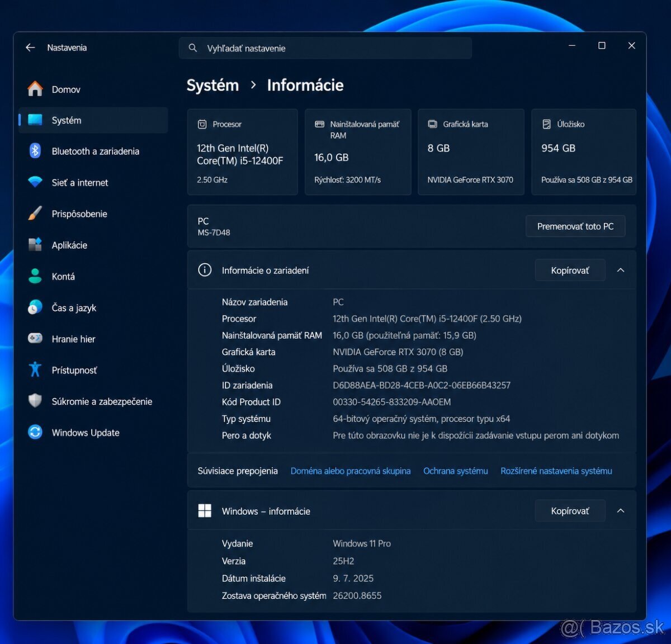Image resolution: width=671 pixels, height=644 pixels.
Task: Click the 64-bitový operačný systém value
Action: pyautogui.click(x=422, y=419)
